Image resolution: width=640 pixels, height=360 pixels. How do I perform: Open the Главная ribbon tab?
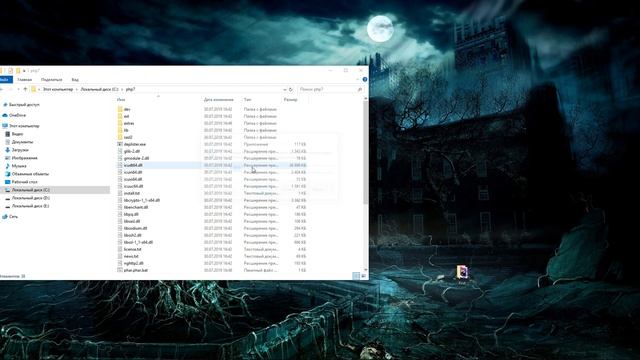click(24, 80)
